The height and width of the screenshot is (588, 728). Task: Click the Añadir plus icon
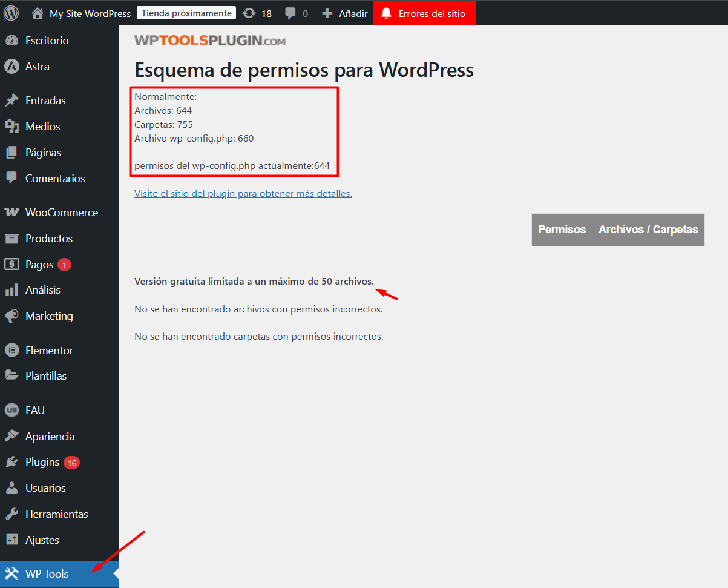pyautogui.click(x=327, y=13)
